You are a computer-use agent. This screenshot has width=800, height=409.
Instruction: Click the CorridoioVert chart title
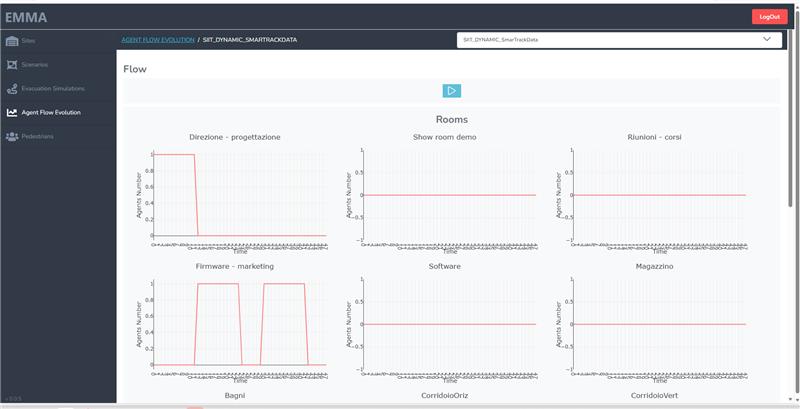pos(654,396)
